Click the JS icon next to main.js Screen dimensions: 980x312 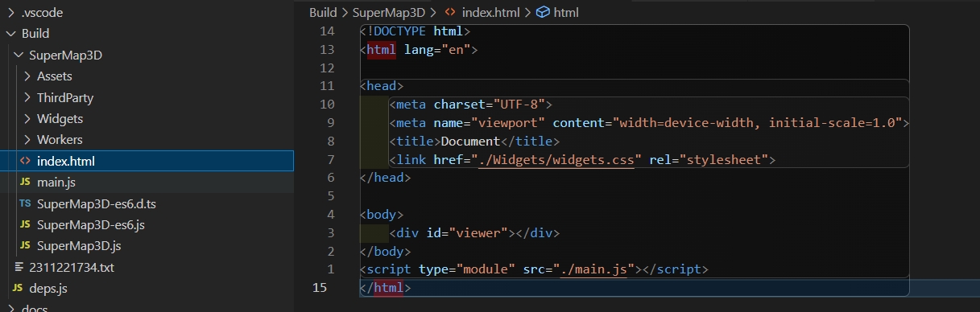click(25, 183)
